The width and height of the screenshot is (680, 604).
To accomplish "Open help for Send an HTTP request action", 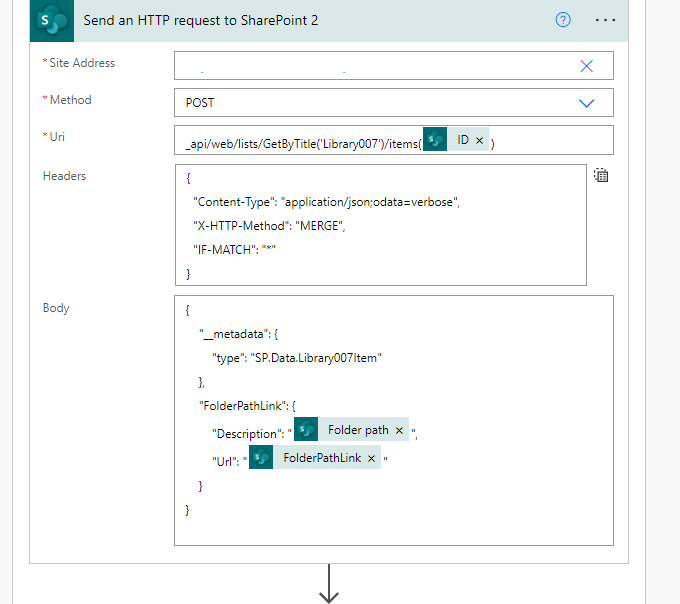I will tap(563, 20).
